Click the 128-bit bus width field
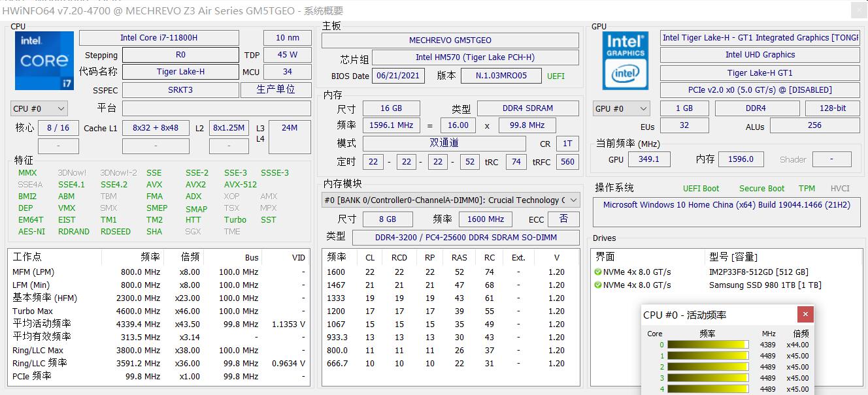This screenshot has height=395, width=868. (832, 108)
